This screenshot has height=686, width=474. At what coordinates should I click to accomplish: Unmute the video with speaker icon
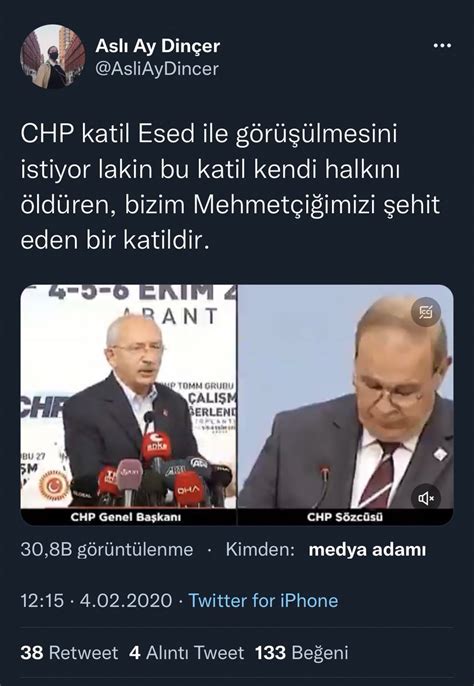tap(425, 498)
